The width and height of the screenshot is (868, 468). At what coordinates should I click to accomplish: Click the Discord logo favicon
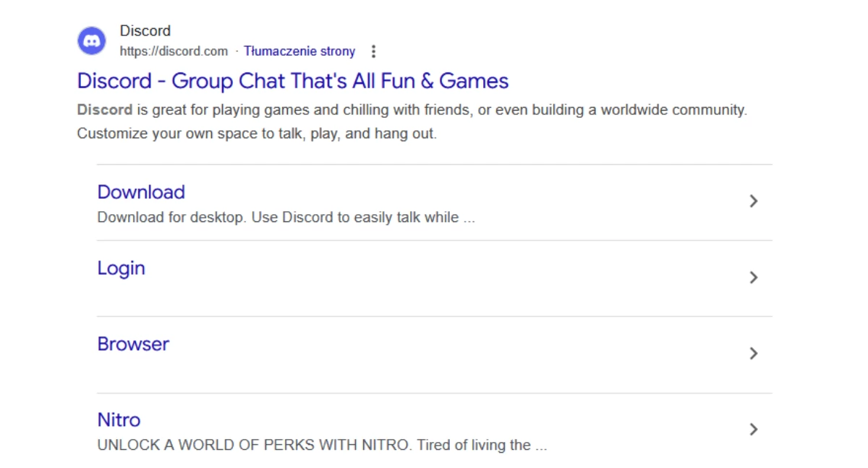click(x=92, y=41)
